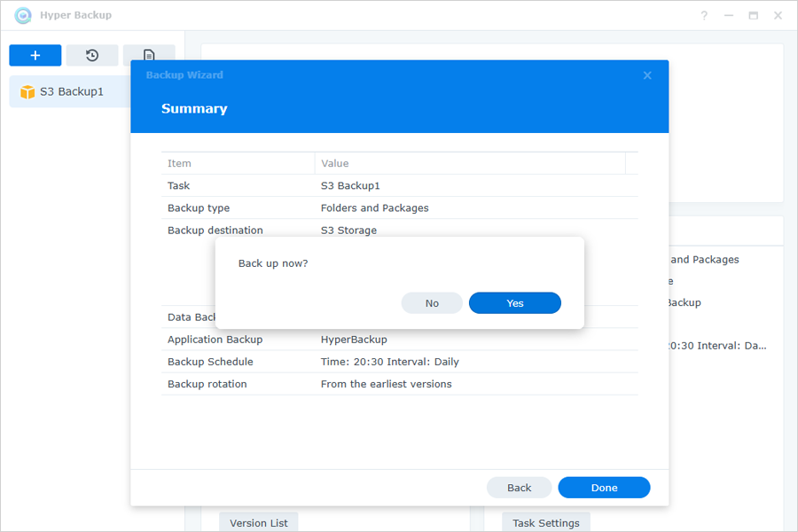
Task: Open Task Settings
Action: pyautogui.click(x=546, y=522)
